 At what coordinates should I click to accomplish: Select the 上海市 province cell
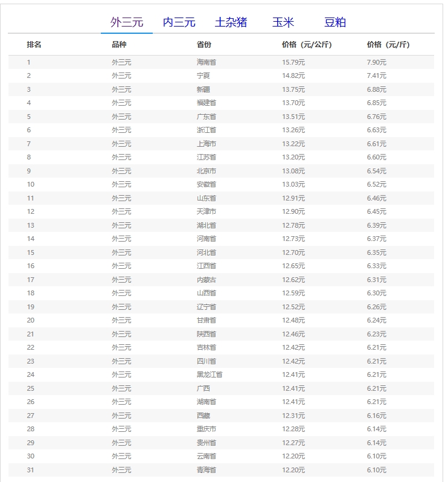point(206,144)
